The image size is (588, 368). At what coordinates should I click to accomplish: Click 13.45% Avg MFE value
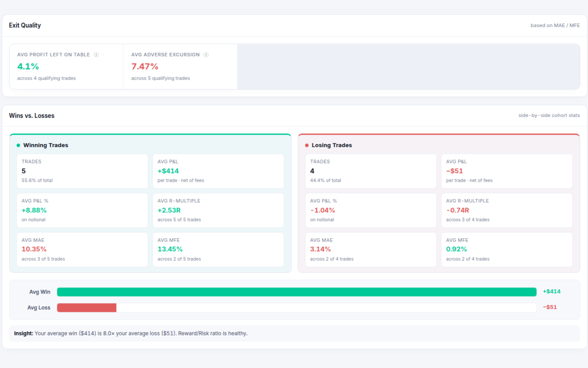170,249
